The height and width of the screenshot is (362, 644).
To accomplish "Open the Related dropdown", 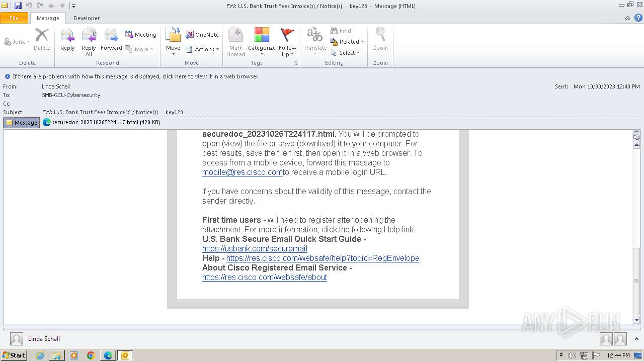I will [x=347, y=42].
